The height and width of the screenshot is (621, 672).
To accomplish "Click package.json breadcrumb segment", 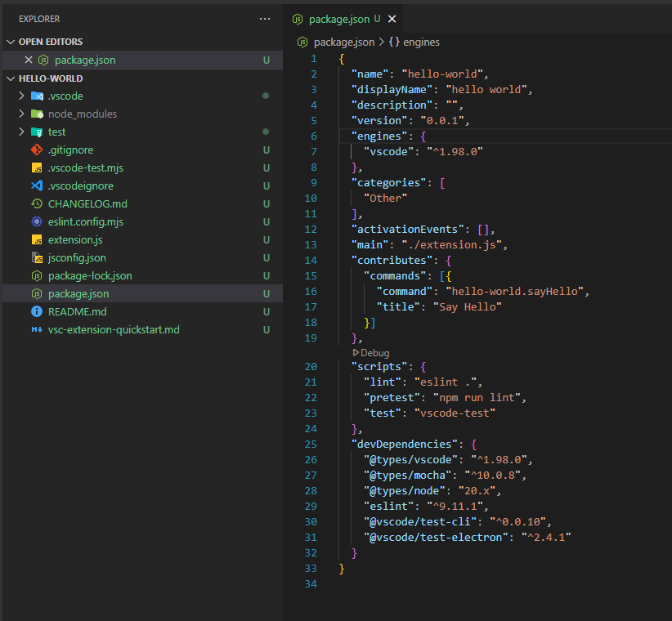I will coord(344,42).
